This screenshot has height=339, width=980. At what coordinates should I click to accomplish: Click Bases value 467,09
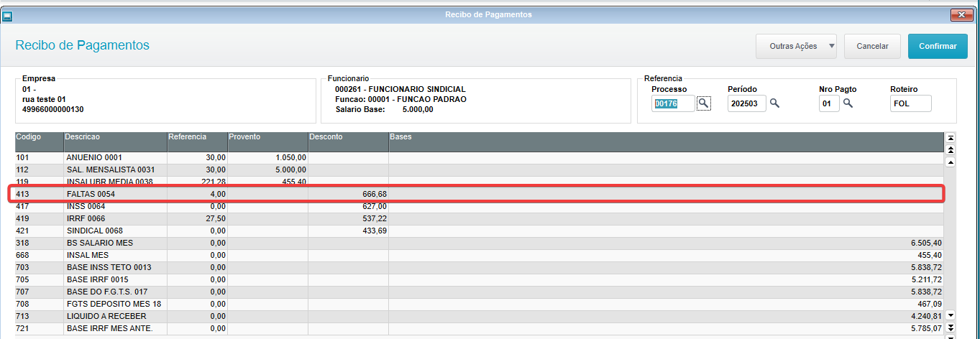point(928,304)
